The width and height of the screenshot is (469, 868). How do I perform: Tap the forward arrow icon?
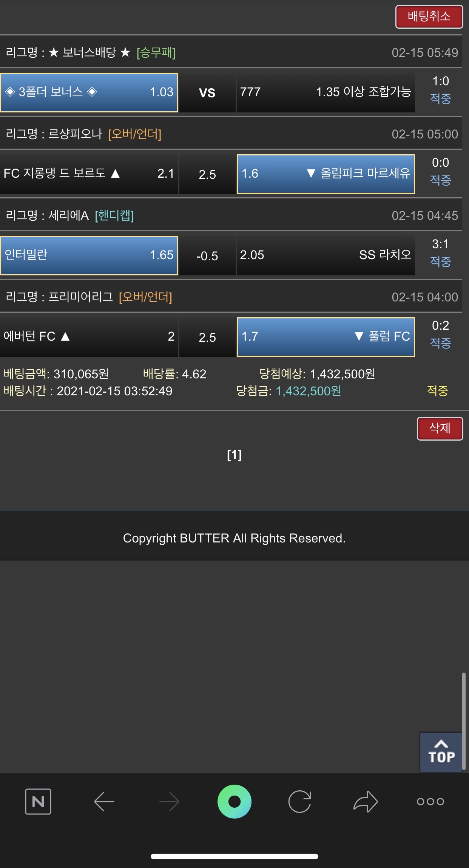point(169,801)
